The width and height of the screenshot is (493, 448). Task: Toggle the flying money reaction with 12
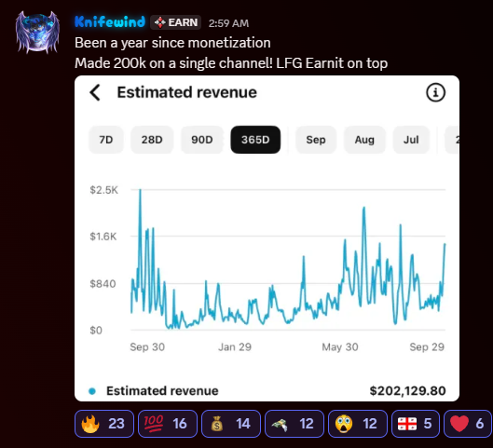(294, 424)
